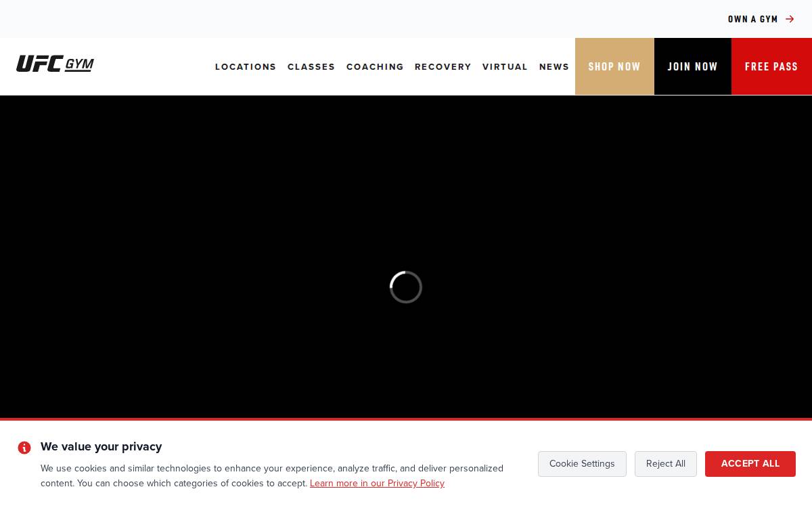Screen dimensions: 812x508
Task: Go to the Classes page
Action: (x=311, y=66)
